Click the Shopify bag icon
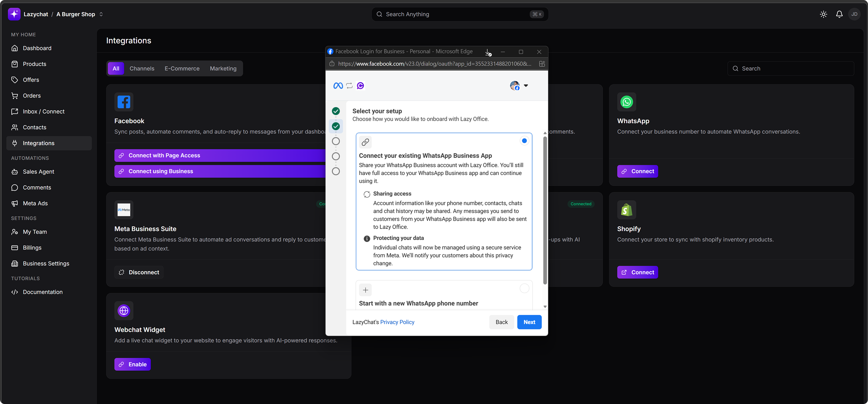 [626, 210]
